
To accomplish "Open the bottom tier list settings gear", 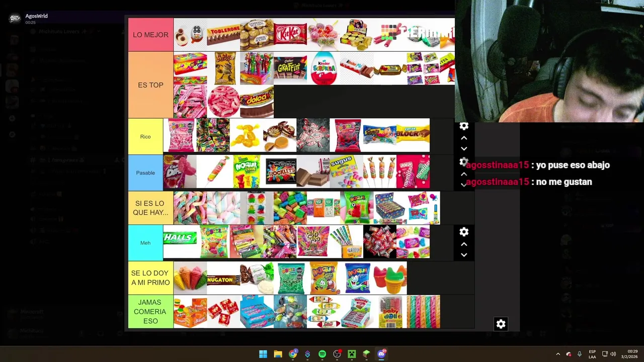I will click(501, 324).
